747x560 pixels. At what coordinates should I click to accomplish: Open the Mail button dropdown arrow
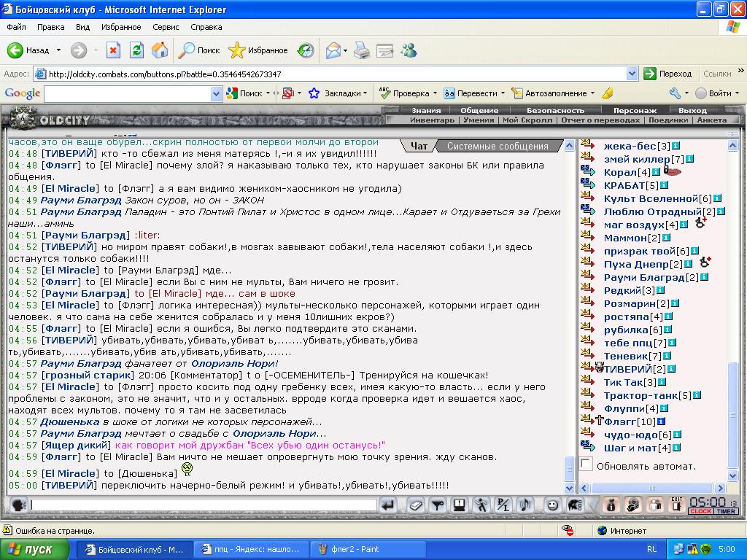coord(345,50)
